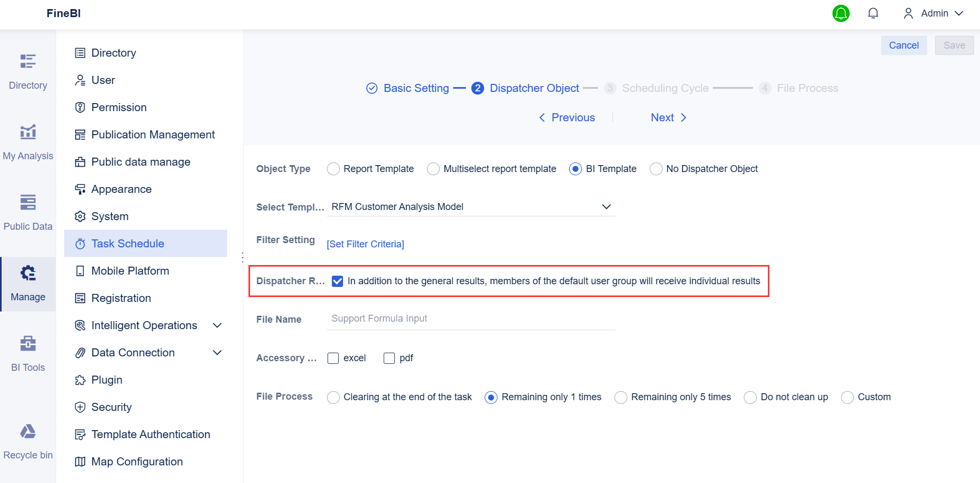Click the Set Filter Criteria link
The height and width of the screenshot is (483, 980).
[x=365, y=244]
